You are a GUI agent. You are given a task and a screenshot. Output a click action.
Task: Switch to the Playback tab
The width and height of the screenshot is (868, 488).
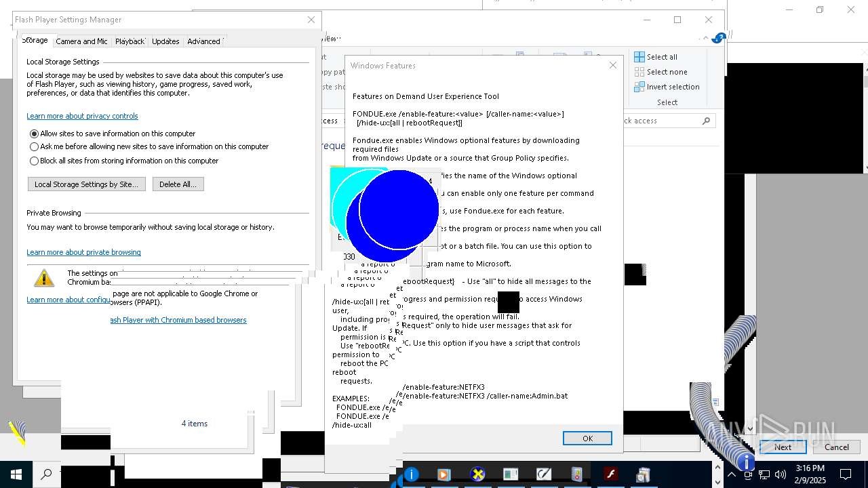(130, 41)
